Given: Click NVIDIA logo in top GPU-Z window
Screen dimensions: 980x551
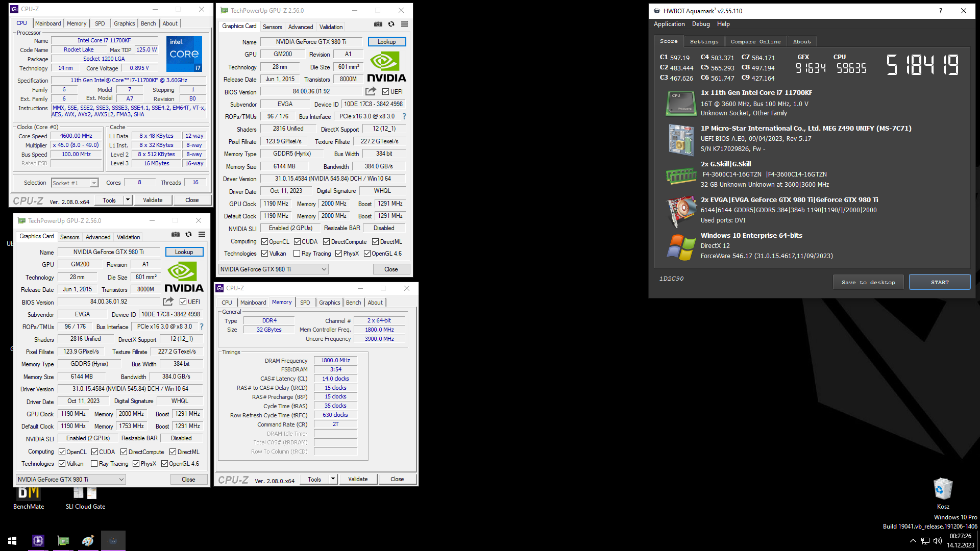Looking at the screenshot, I should pyautogui.click(x=387, y=67).
